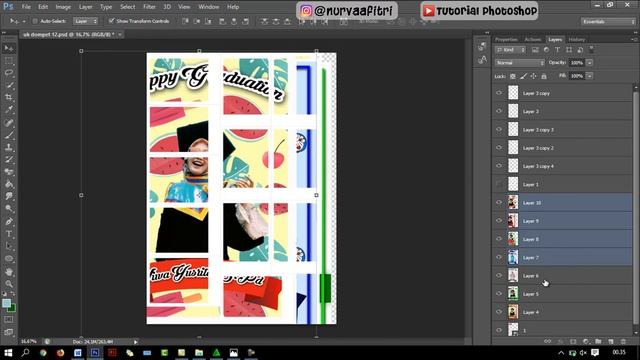This screenshot has width=640, height=360.
Task: Switch to the History tab
Action: point(577,40)
